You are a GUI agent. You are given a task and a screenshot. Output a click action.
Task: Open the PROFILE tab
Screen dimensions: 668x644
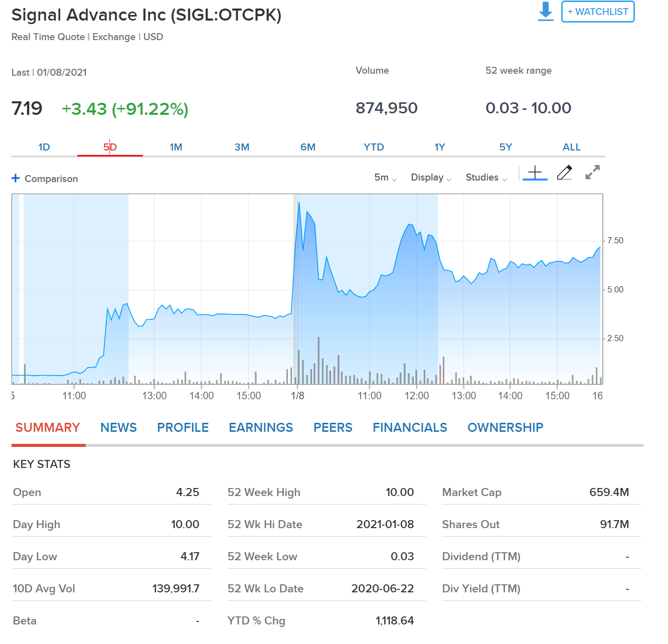[x=183, y=427]
